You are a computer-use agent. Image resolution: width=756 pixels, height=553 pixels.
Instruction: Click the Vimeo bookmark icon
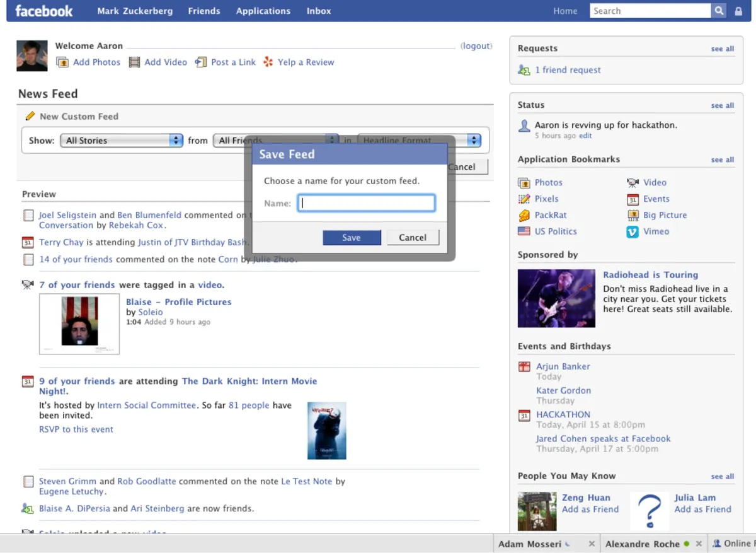click(633, 231)
